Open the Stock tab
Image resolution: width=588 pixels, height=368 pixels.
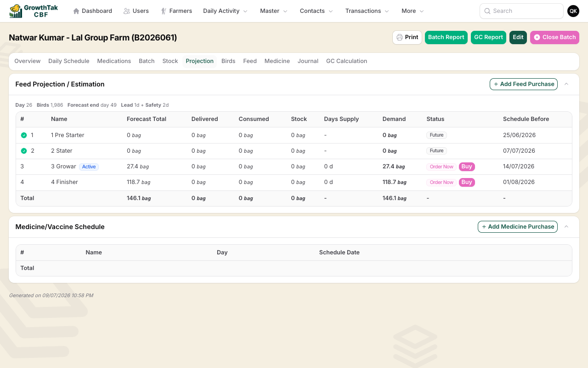coord(170,61)
